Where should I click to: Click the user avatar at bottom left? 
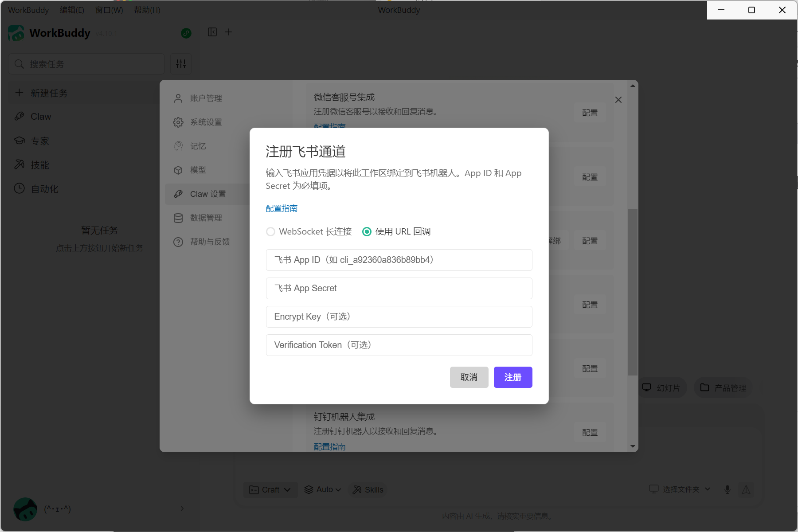click(x=25, y=509)
